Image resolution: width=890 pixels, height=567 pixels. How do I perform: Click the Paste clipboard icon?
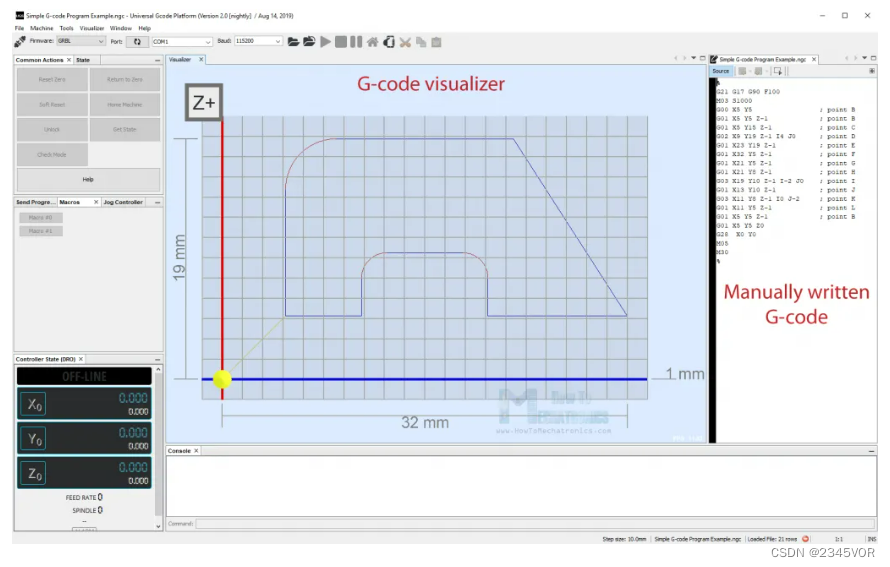tap(436, 42)
